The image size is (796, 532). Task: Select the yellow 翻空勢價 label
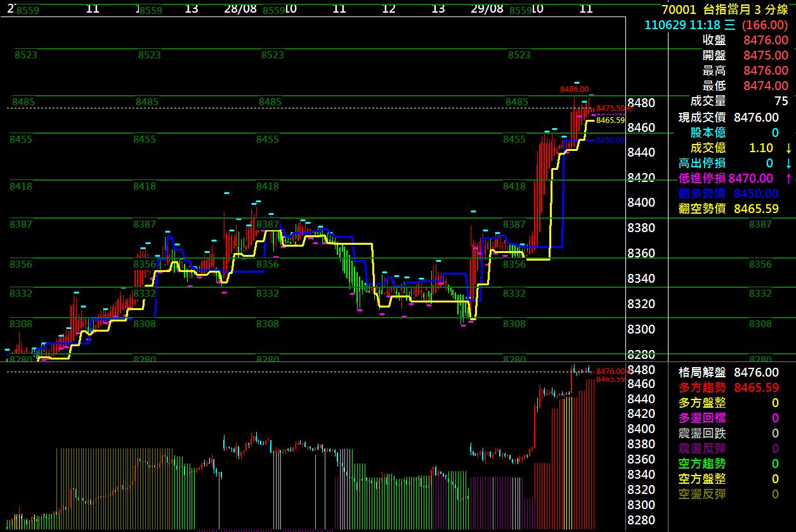[702, 209]
